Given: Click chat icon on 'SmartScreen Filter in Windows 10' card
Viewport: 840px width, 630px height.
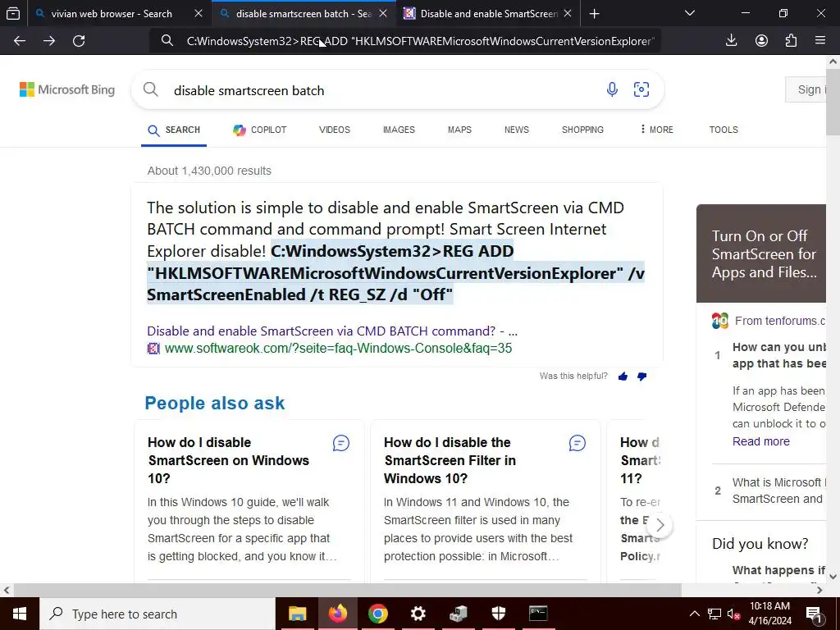Looking at the screenshot, I should 577,443.
